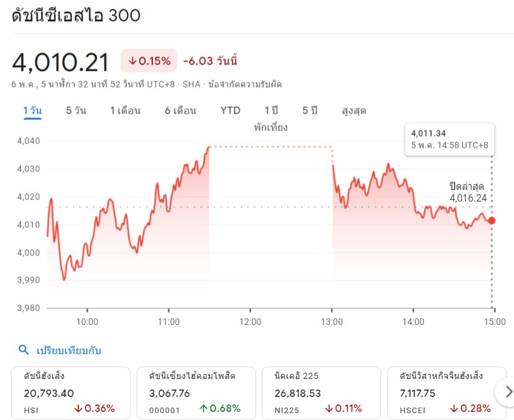Viewport: 514px width, 420px height.
Task: Click the compare magnifier search icon
Action: (24, 350)
